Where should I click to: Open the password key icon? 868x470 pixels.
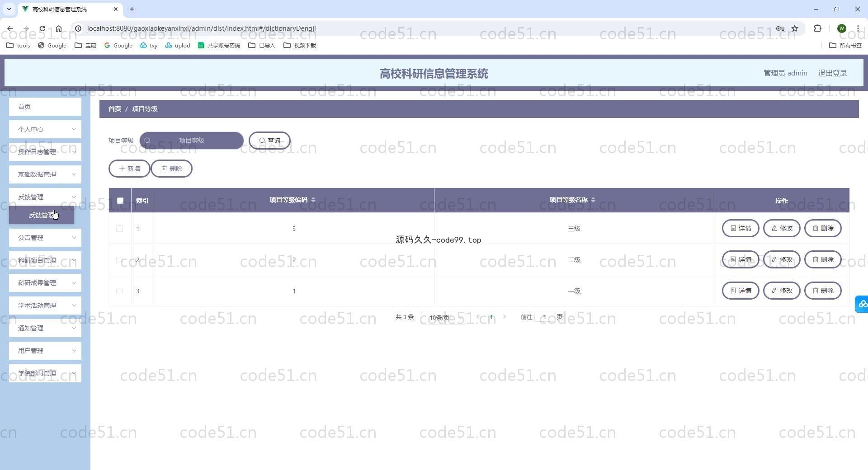click(x=780, y=28)
